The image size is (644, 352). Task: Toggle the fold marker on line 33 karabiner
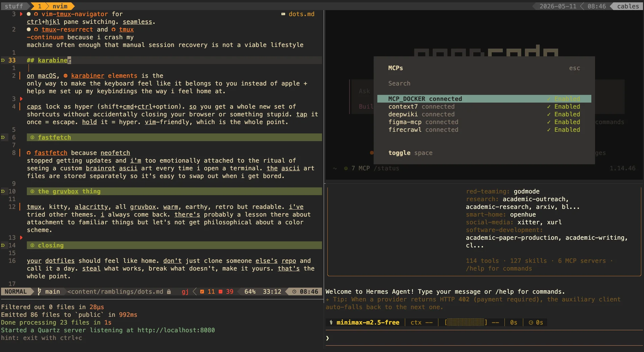3,60
